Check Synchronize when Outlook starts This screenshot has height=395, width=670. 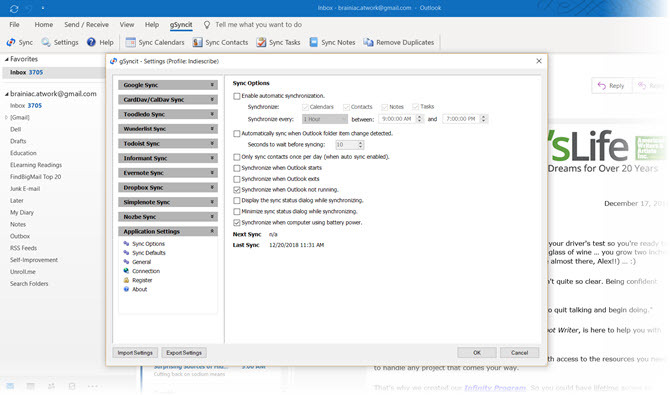coord(237,168)
